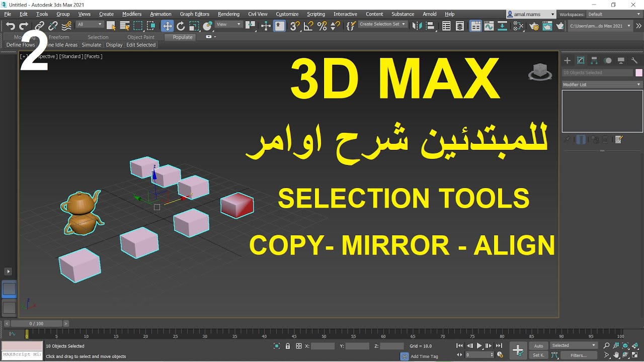Screen dimensions: 644x362
Task: Choose the Select Object tool
Action: (x=111, y=26)
